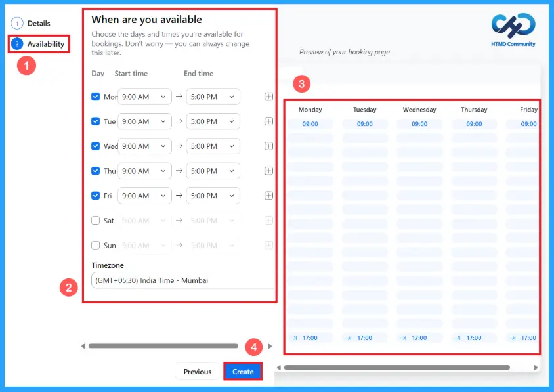Add another time slot for Friday
This screenshot has height=392, width=554.
click(x=268, y=196)
